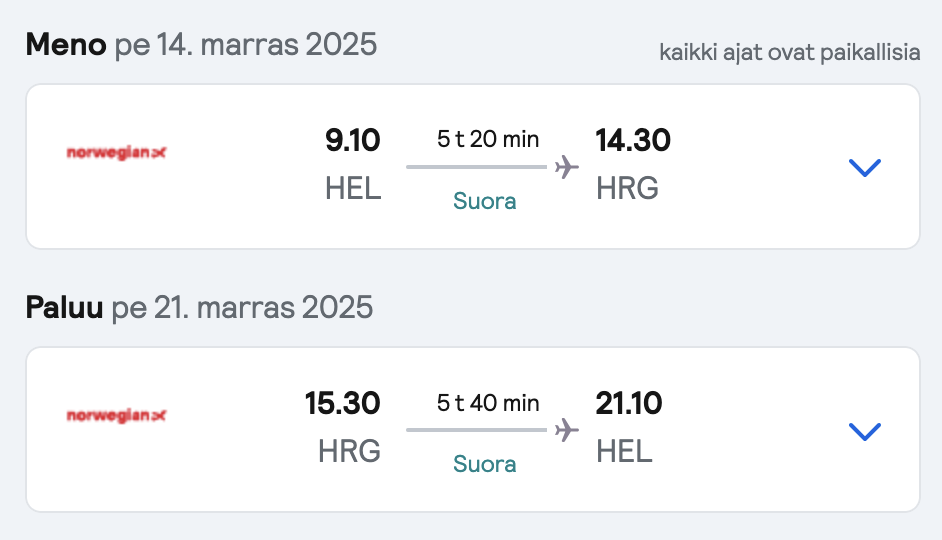Click the return departure airport HRG
This screenshot has height=540, width=942.
pos(349,451)
